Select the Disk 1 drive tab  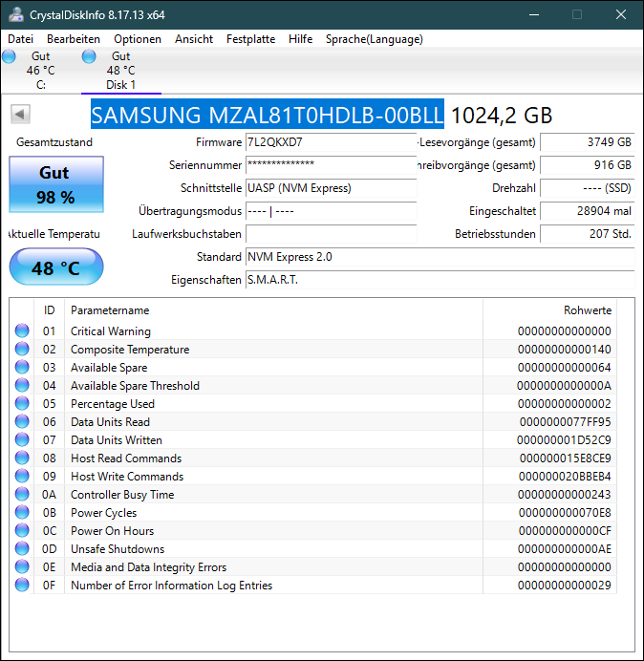(x=121, y=71)
